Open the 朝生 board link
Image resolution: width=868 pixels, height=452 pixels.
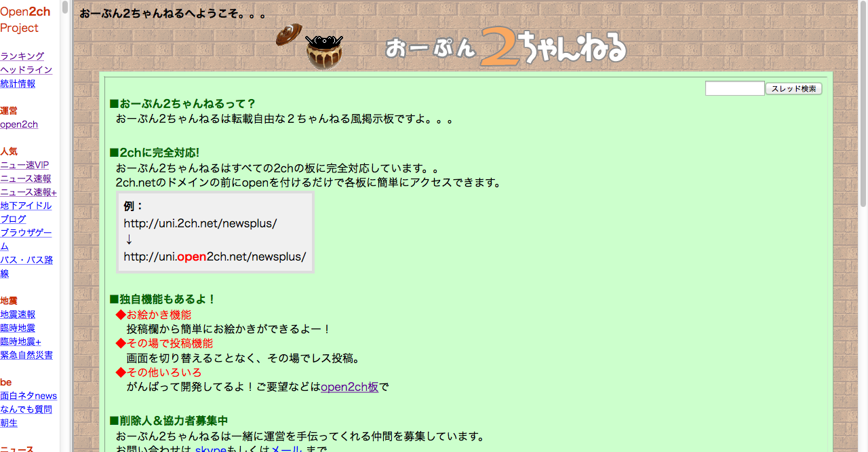click(9, 423)
